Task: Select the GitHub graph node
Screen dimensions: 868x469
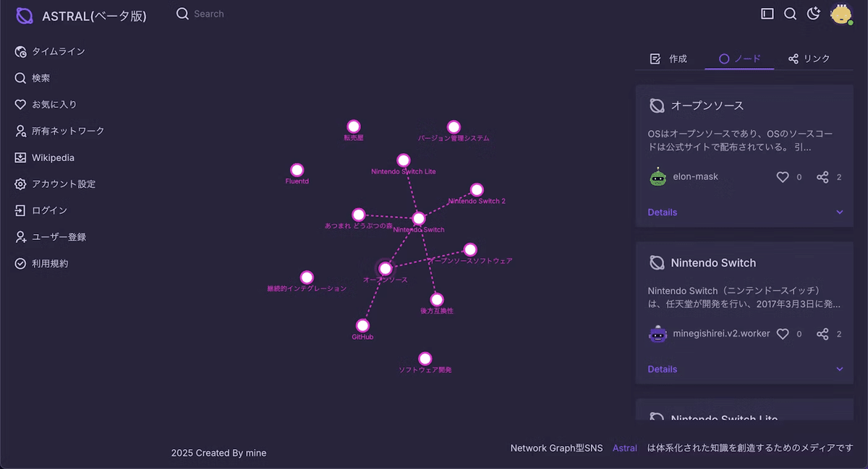Action: click(x=362, y=326)
